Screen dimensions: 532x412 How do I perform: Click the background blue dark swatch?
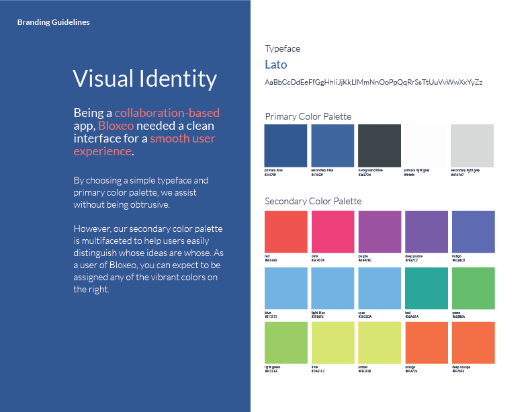coord(380,146)
